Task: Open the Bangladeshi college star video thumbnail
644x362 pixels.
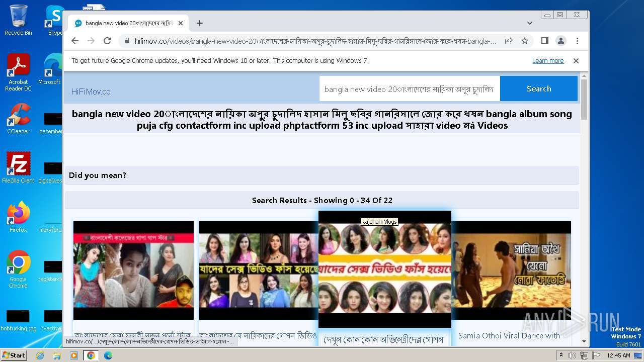Action: [133, 270]
